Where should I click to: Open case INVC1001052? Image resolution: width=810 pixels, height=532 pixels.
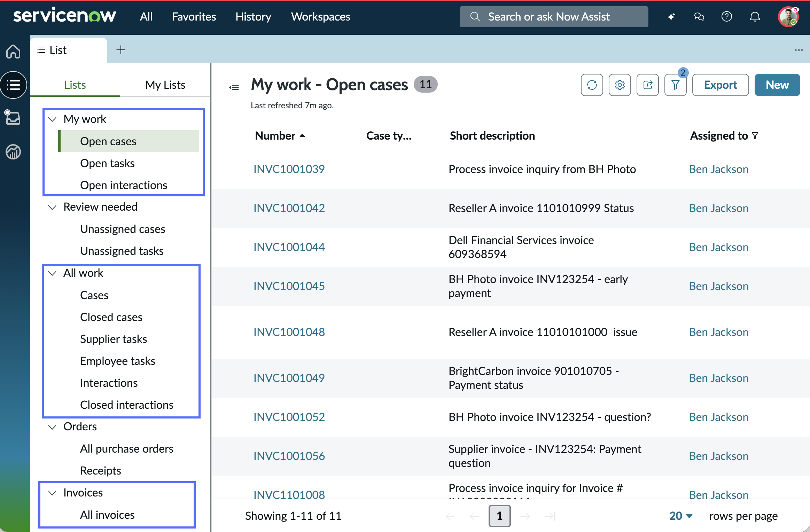coord(289,417)
